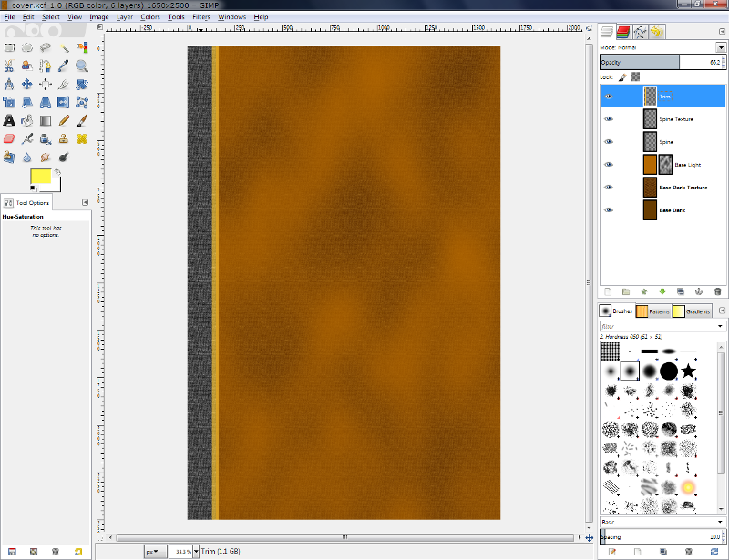
Task: Open the zoom percentage dropdown in status bar
Action: point(196,551)
